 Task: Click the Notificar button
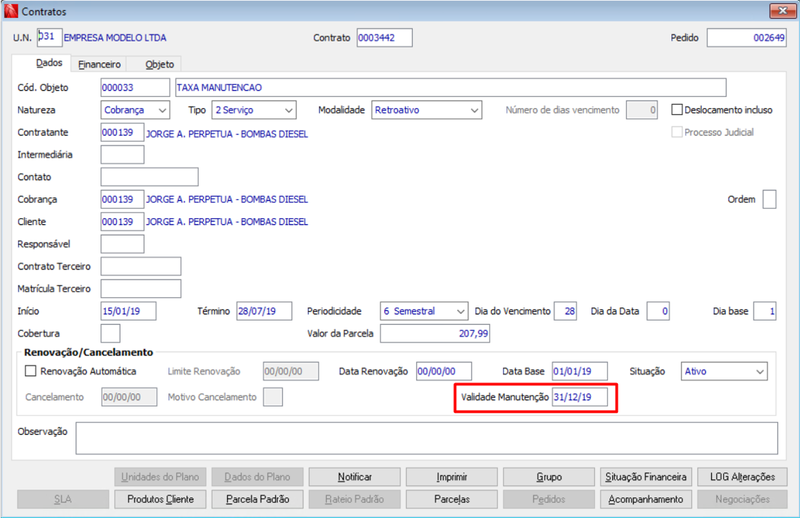point(355,477)
